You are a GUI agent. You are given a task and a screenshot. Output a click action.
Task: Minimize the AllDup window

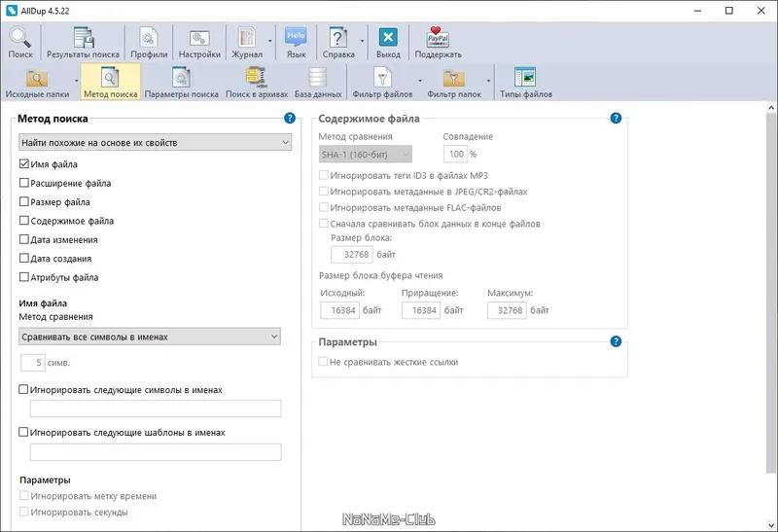click(697, 11)
